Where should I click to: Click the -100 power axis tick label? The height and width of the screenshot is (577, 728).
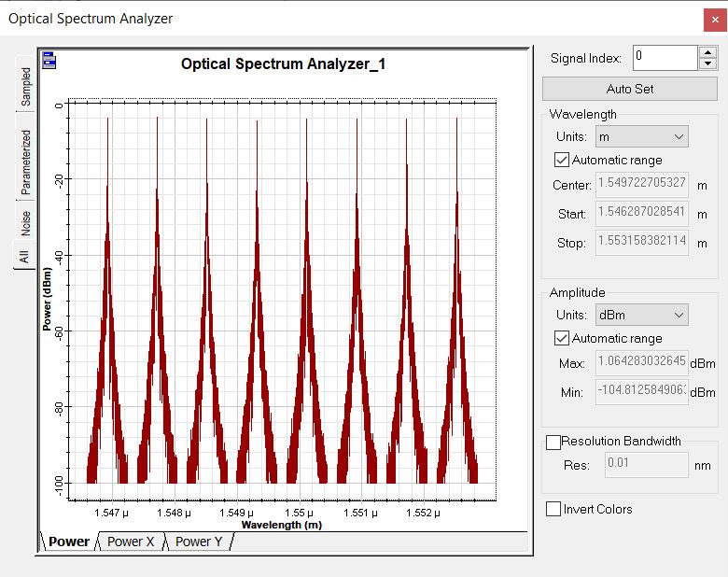(59, 486)
